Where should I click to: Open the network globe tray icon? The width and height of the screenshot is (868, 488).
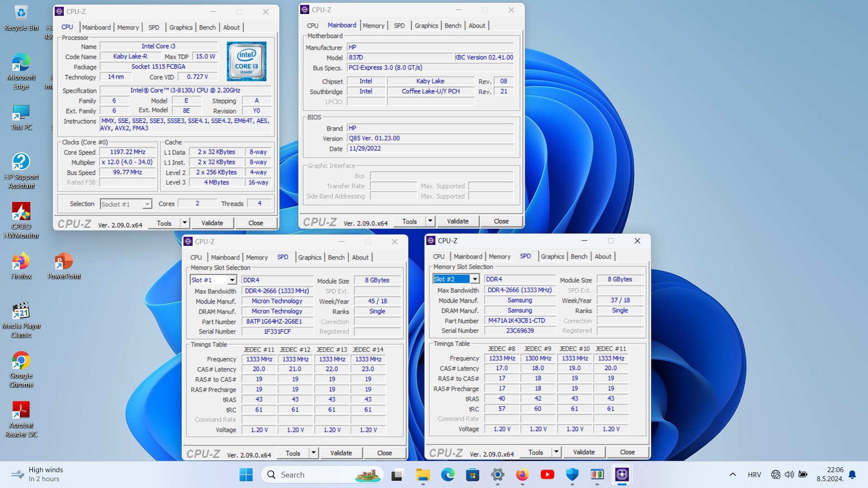tap(776, 474)
